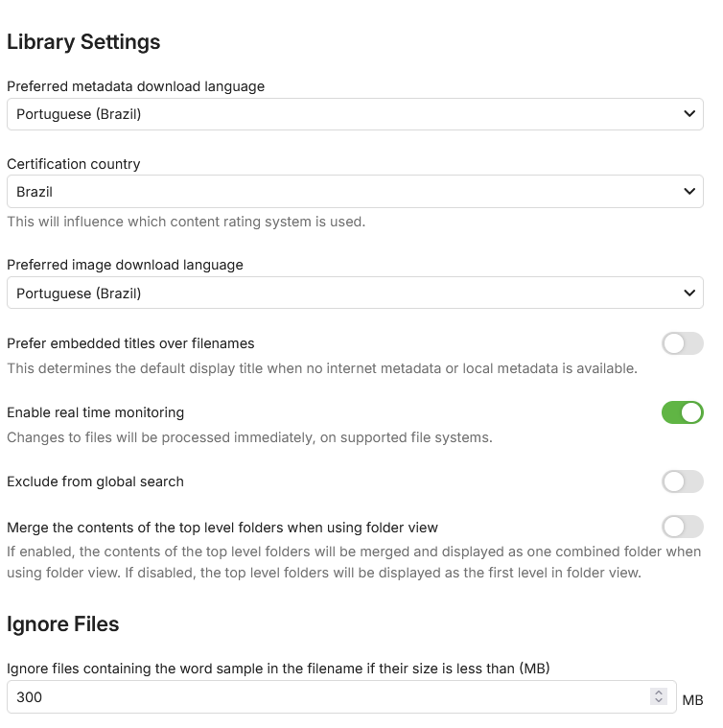
Task: Toggle Merge top level folders switch
Action: point(682,527)
